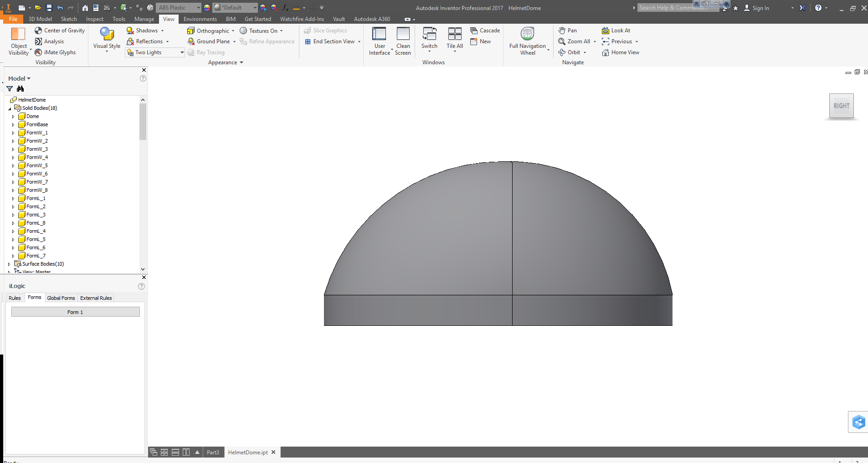Open the Appearance panel dropdown arrow
Screen dimensions: 868x463
click(x=241, y=62)
